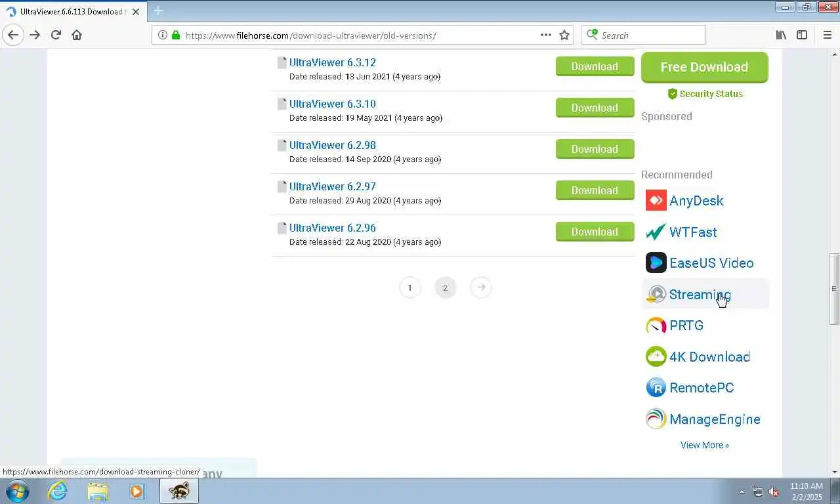Viewport: 840px width, 504px height.
Task: Open the Firefox hamburger menu
Action: (827, 35)
